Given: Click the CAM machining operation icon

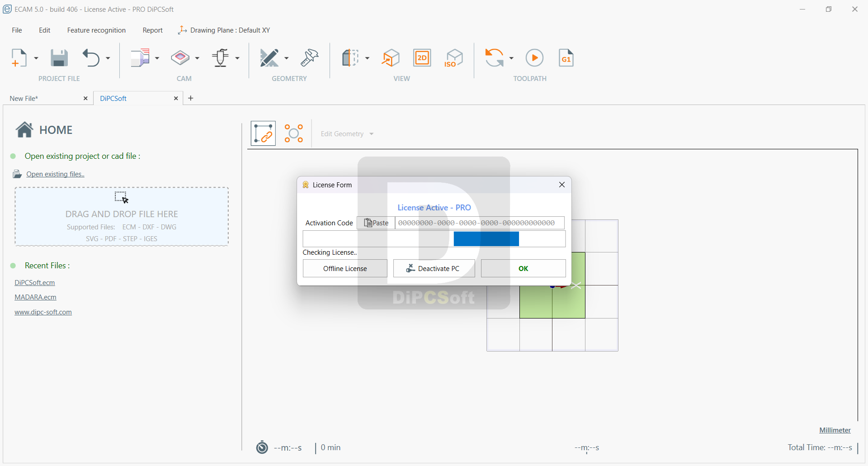Looking at the screenshot, I should click(x=180, y=58).
